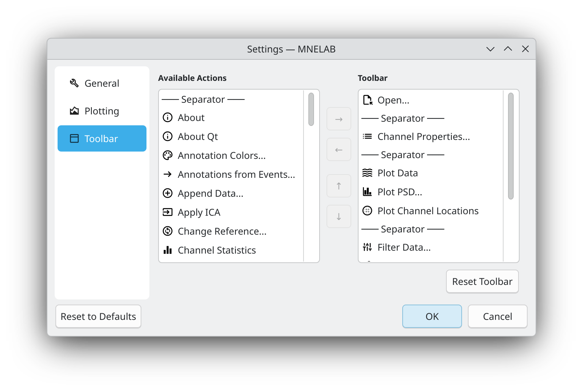Click the info icon next to About Qt
The image size is (583, 392).
coord(168,137)
